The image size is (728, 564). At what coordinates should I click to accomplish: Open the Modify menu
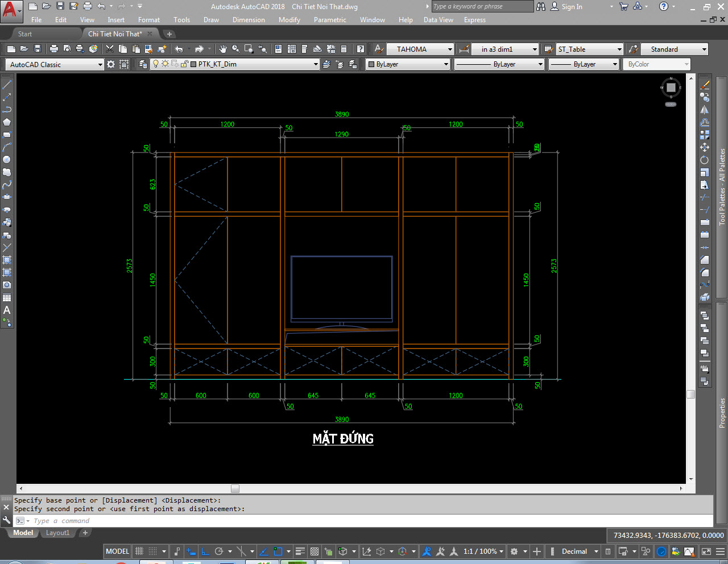pyautogui.click(x=289, y=19)
